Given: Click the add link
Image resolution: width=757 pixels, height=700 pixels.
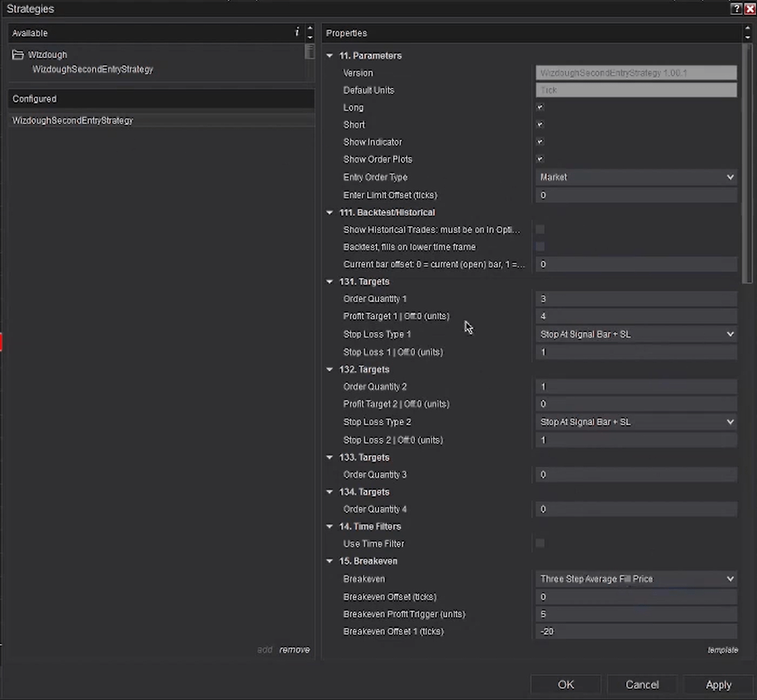Looking at the screenshot, I should [x=265, y=649].
